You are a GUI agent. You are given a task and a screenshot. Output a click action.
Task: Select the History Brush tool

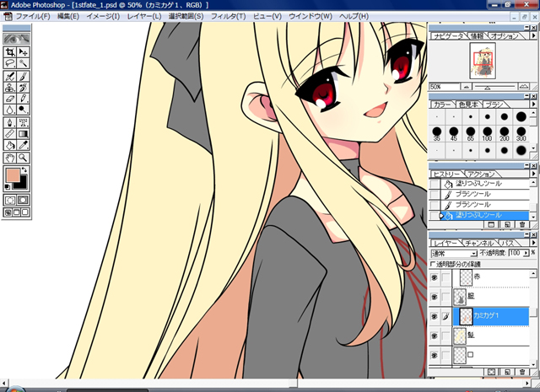tap(23, 87)
